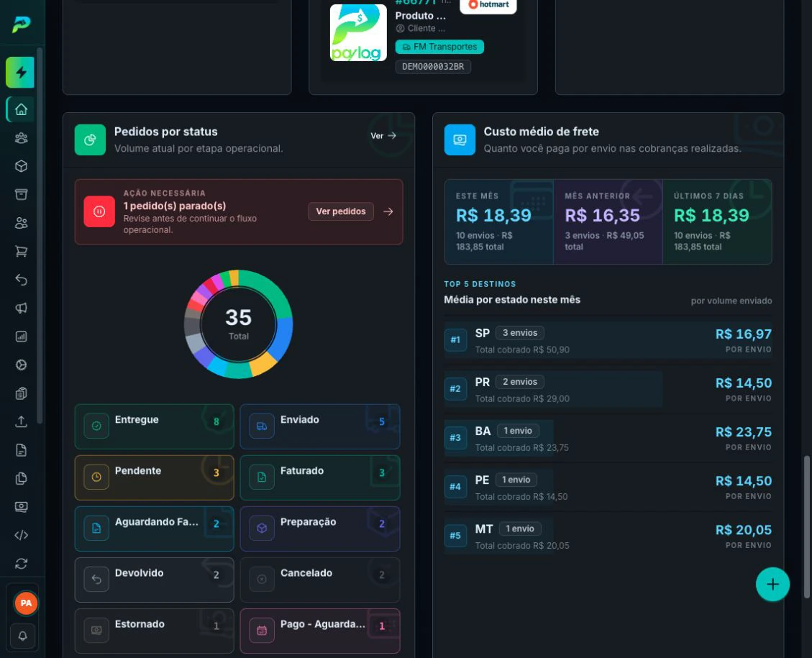Open the Cancelado status card
The height and width of the screenshot is (658, 812).
coord(320,580)
